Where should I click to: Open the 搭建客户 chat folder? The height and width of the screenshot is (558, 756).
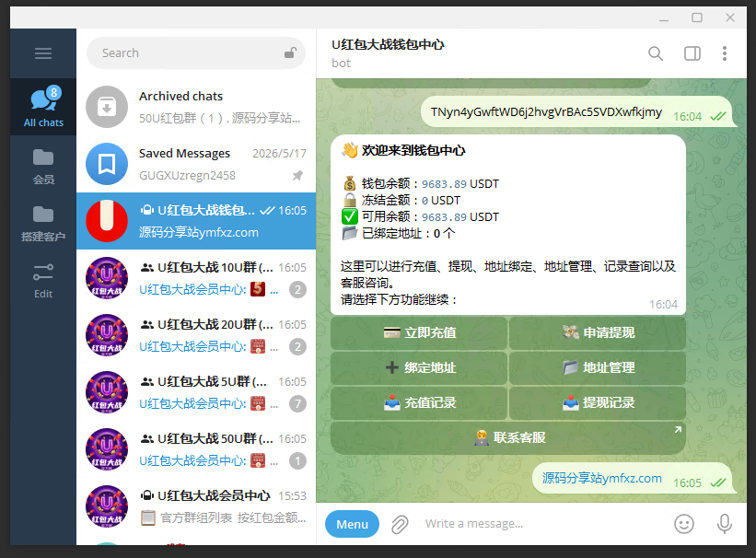[x=43, y=224]
